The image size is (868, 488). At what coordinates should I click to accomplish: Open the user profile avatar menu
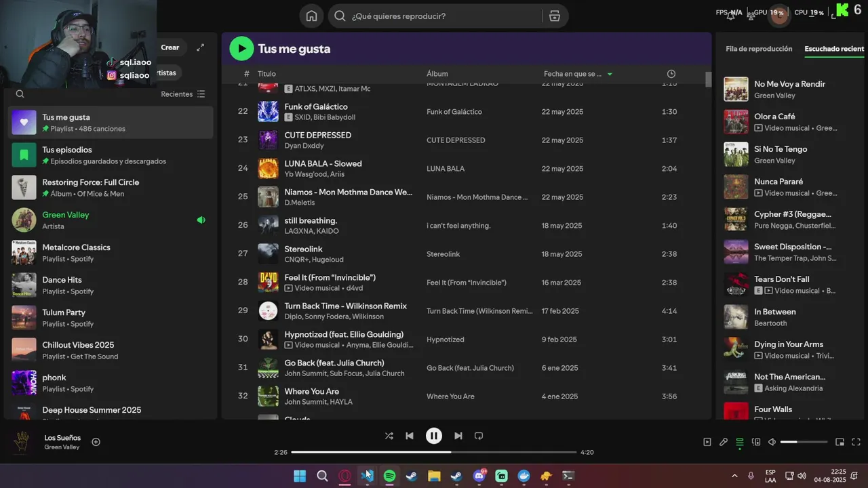[779, 15]
